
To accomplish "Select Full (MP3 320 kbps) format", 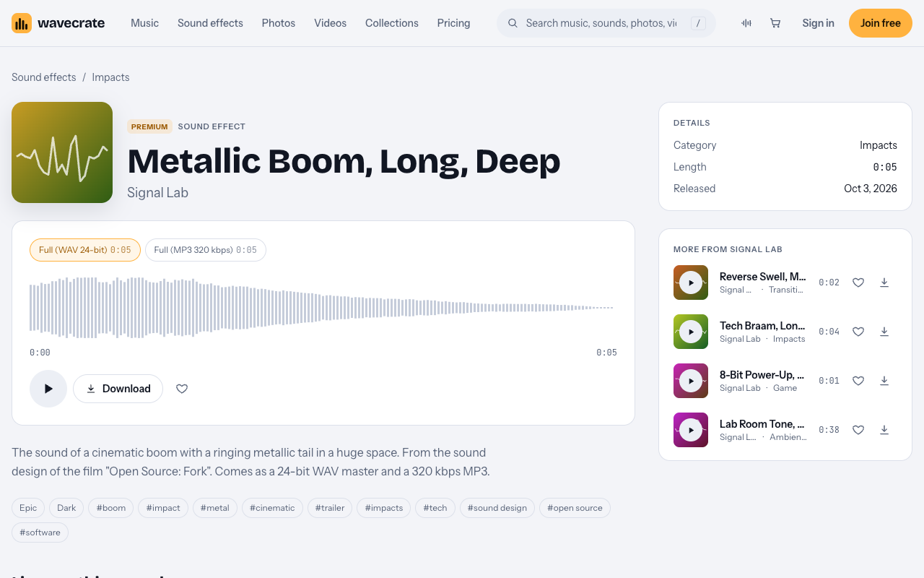I will 206,250.
